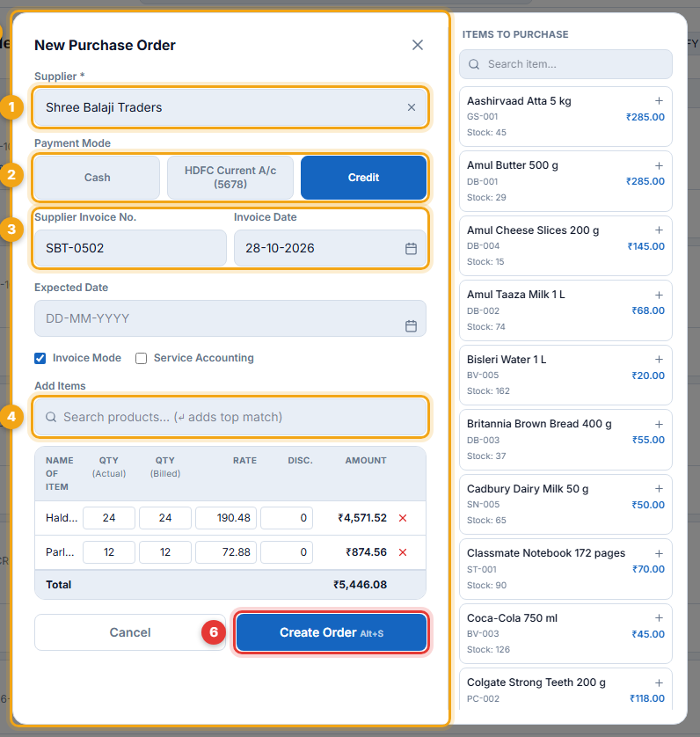Click the GS-001 code under Aashirvaad Atta
700x737 pixels.
coord(482,117)
